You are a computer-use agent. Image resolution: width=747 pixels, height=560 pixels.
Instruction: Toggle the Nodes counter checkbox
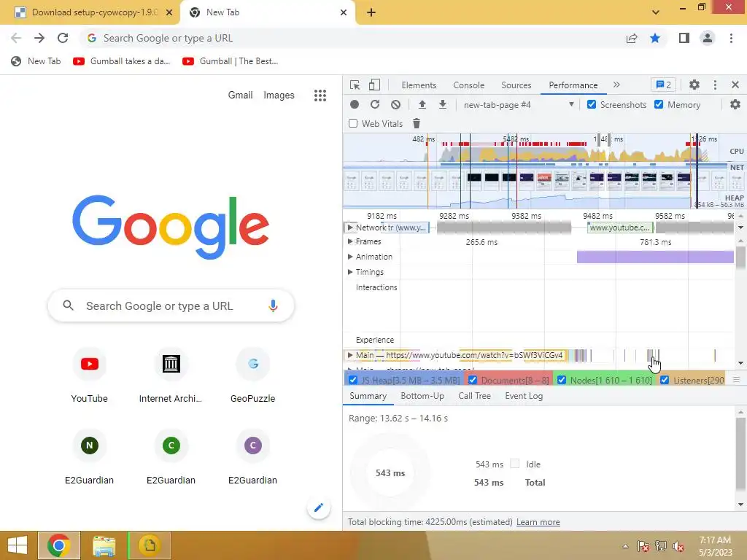(x=562, y=379)
